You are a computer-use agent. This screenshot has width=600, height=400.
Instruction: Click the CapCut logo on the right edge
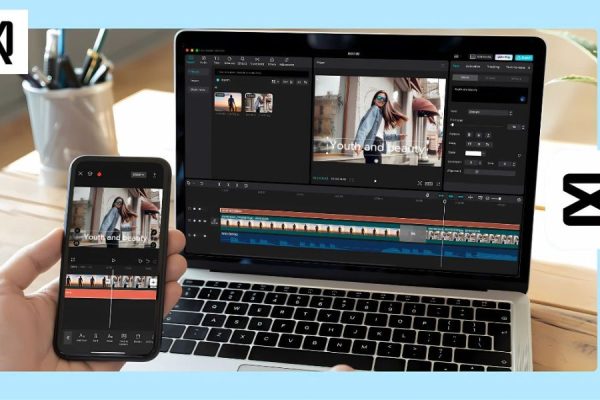tap(579, 200)
